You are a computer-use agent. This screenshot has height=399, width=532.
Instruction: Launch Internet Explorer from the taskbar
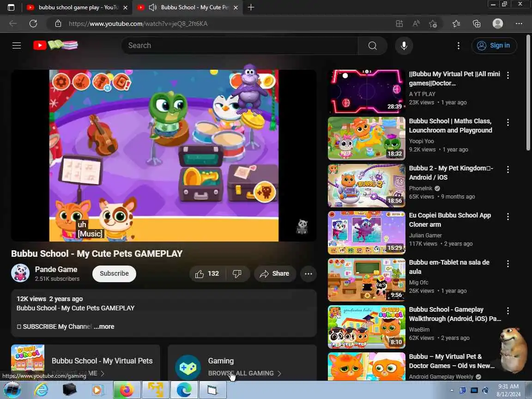point(42,390)
